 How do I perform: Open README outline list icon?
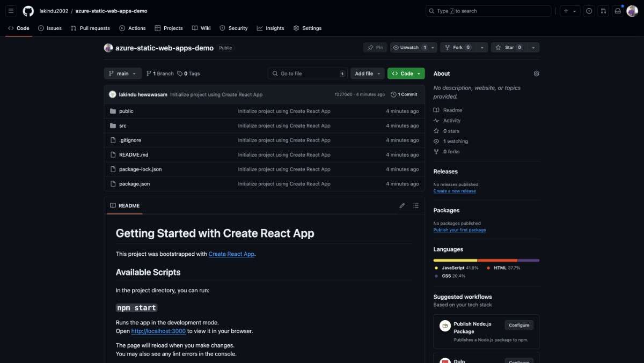tap(416, 205)
